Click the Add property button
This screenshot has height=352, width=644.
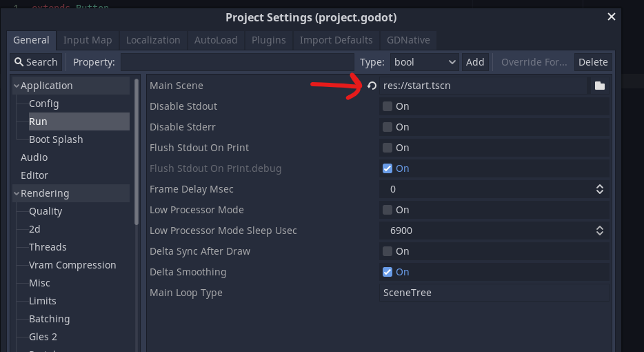[x=475, y=62]
